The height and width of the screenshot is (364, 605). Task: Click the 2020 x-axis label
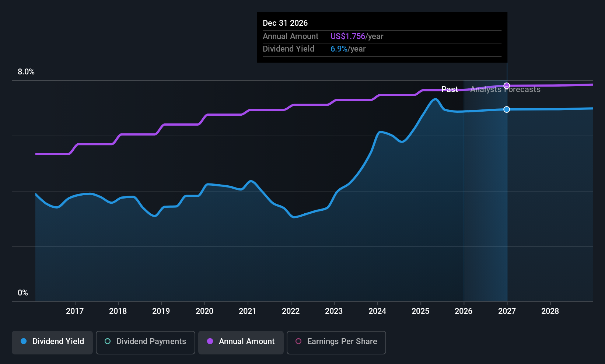(204, 311)
